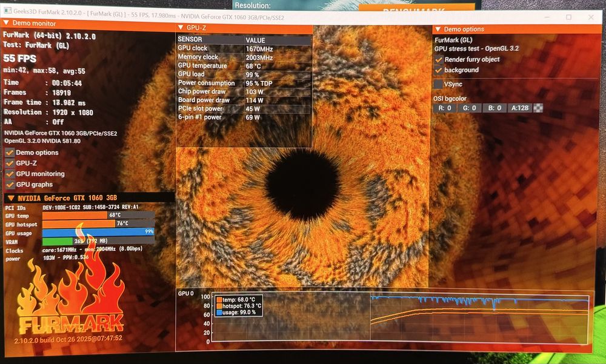Click the SENSOR column header
This screenshot has width=606, height=364.
coord(190,39)
